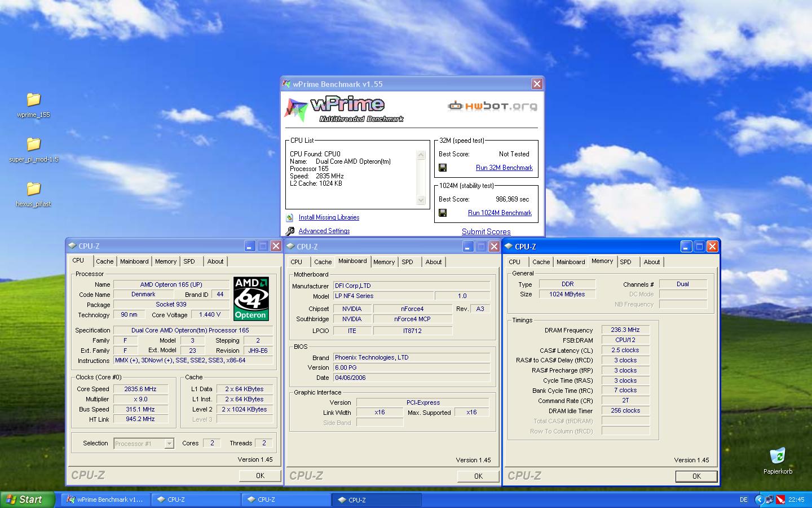The width and height of the screenshot is (812, 508).
Task: Switch to Memory tab in middle CPU-Z window
Action: pos(384,262)
